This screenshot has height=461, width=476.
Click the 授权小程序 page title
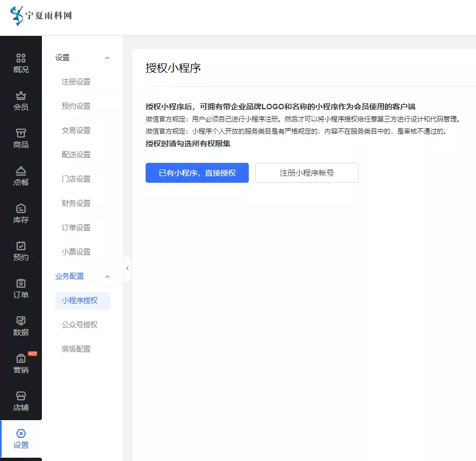tap(173, 68)
